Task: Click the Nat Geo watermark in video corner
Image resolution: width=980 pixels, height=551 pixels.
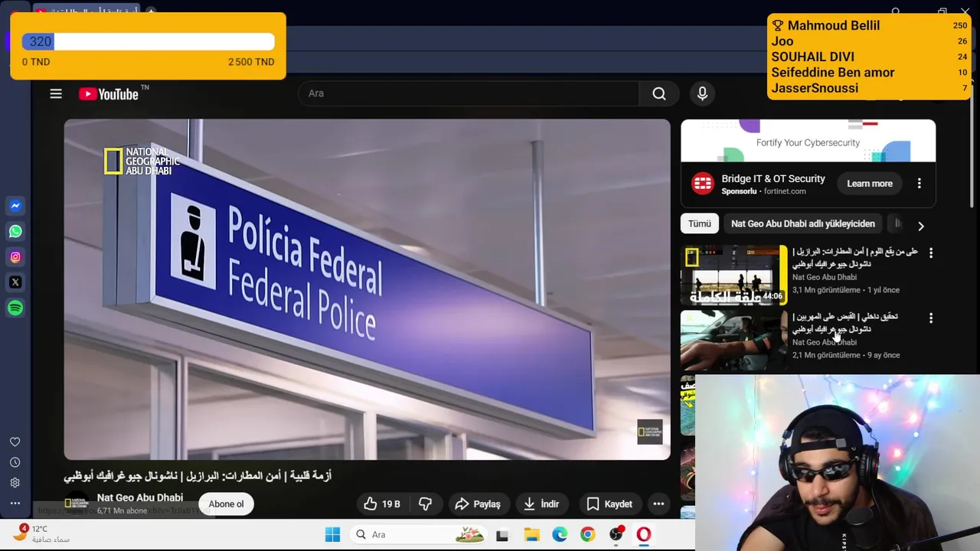Action: point(650,432)
